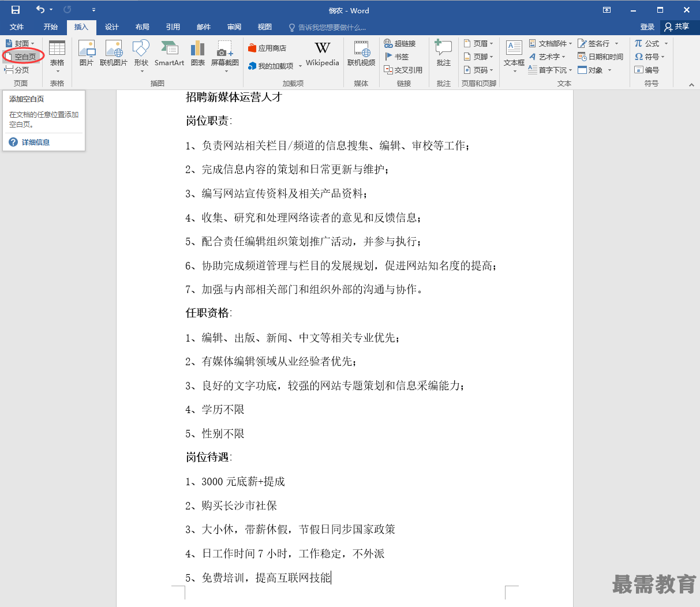Click the Save icon in title bar

(x=16, y=10)
